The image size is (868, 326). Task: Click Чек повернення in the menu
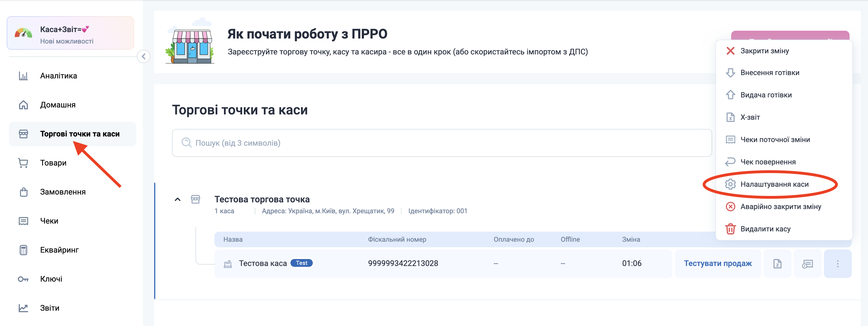pyautogui.click(x=767, y=162)
